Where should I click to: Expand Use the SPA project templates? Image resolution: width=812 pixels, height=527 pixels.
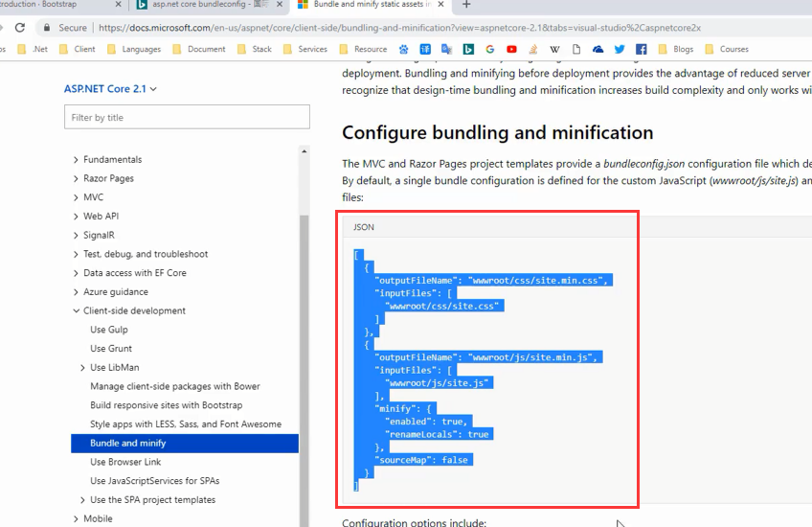[x=82, y=500]
